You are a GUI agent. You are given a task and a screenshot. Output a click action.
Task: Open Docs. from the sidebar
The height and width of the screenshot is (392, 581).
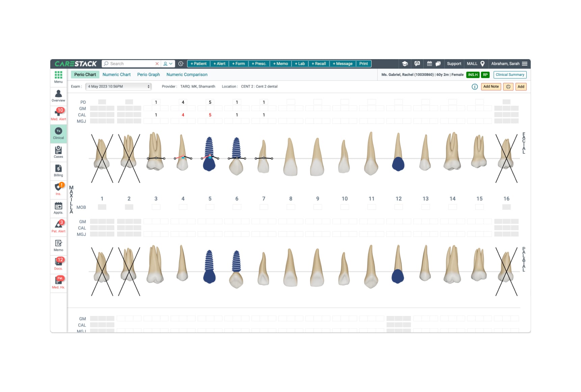pyautogui.click(x=58, y=264)
